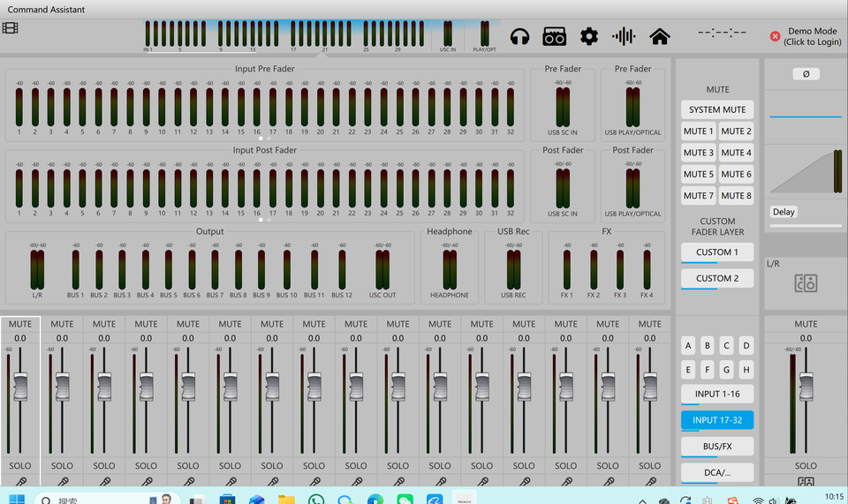Viewport: 848px width, 504px height.
Task: Click the master channel fader handle
Action: pos(806,385)
